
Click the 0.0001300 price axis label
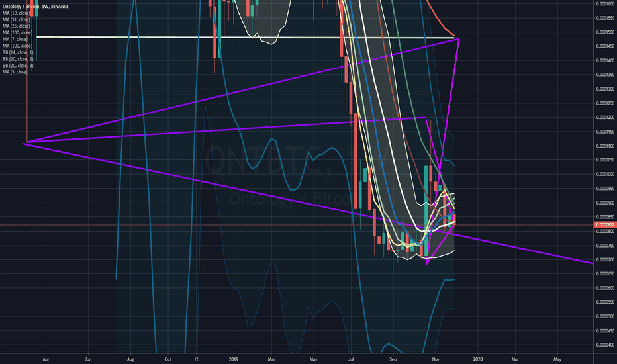click(605, 89)
